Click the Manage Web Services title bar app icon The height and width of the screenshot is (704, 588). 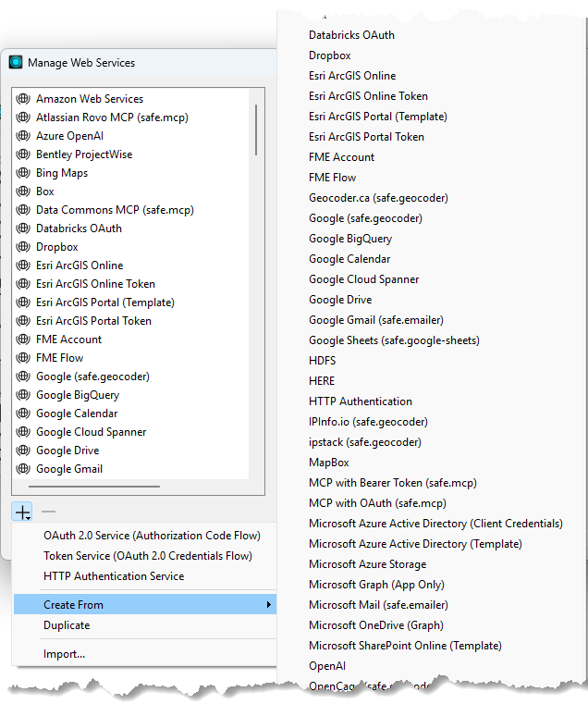16,62
